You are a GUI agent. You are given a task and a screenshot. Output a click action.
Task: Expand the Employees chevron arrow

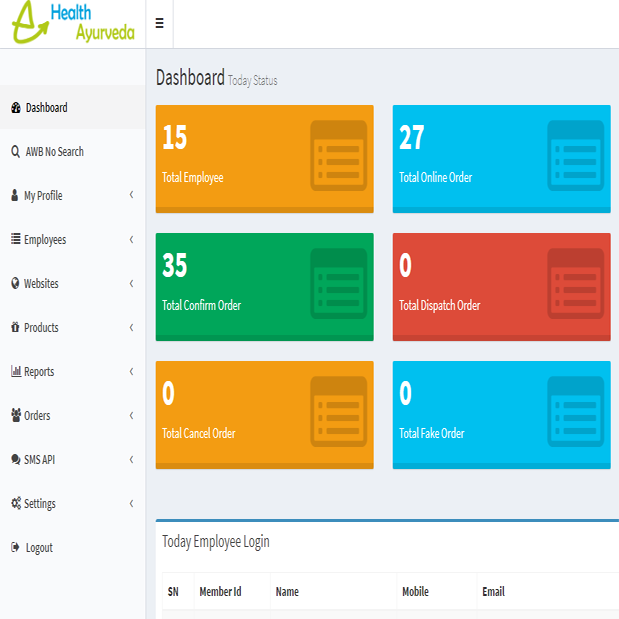pyautogui.click(x=131, y=240)
